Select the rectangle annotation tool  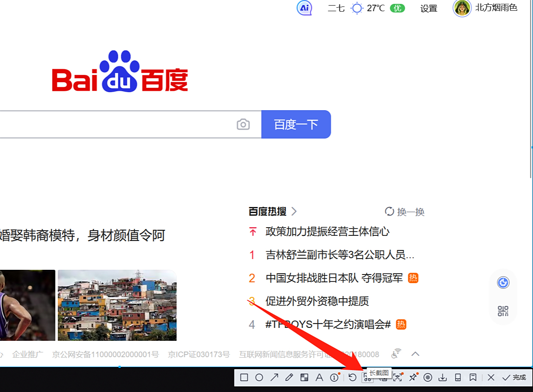244,377
